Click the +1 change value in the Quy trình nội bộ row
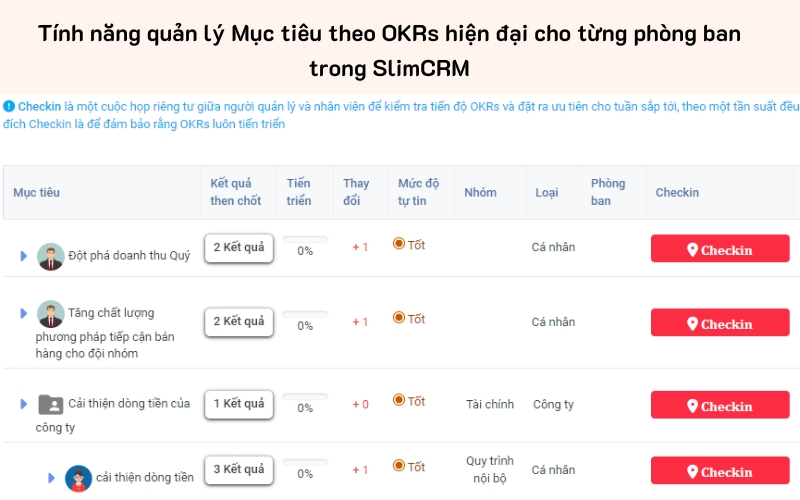 (360, 470)
